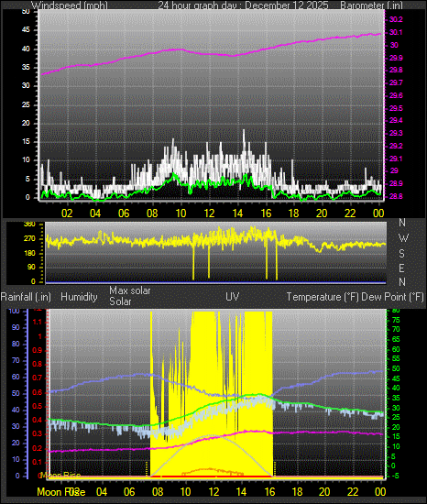The image size is (427, 504).
Task: Click the 'Solar' legend label
Action: tap(120, 301)
